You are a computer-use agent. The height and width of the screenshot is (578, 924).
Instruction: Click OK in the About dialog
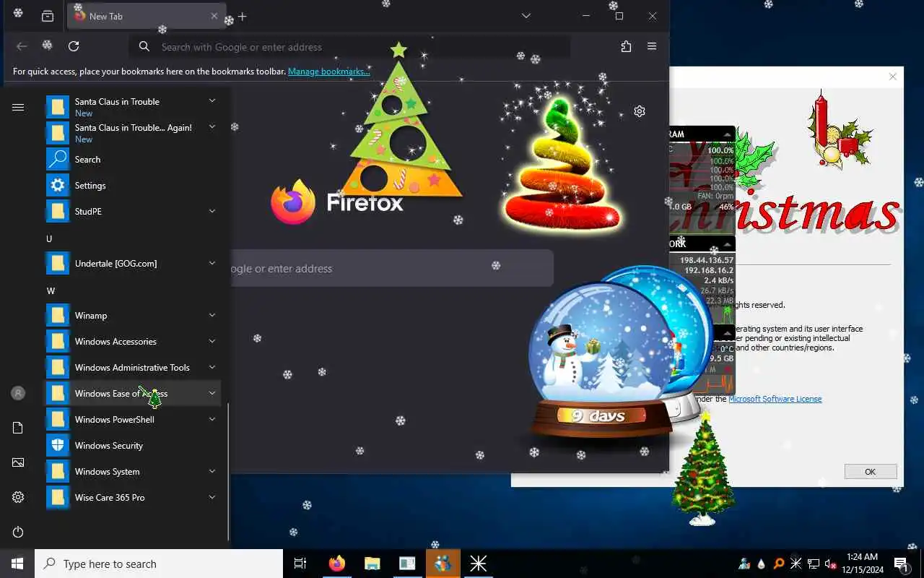point(871,472)
